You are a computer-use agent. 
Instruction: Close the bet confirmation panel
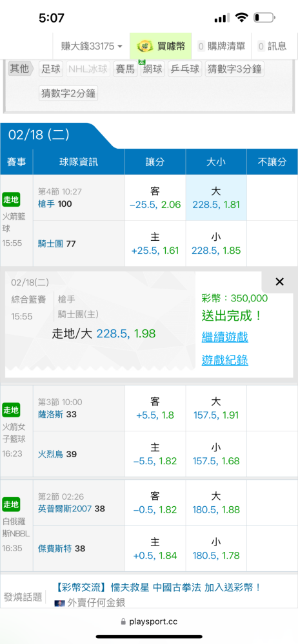(x=279, y=282)
